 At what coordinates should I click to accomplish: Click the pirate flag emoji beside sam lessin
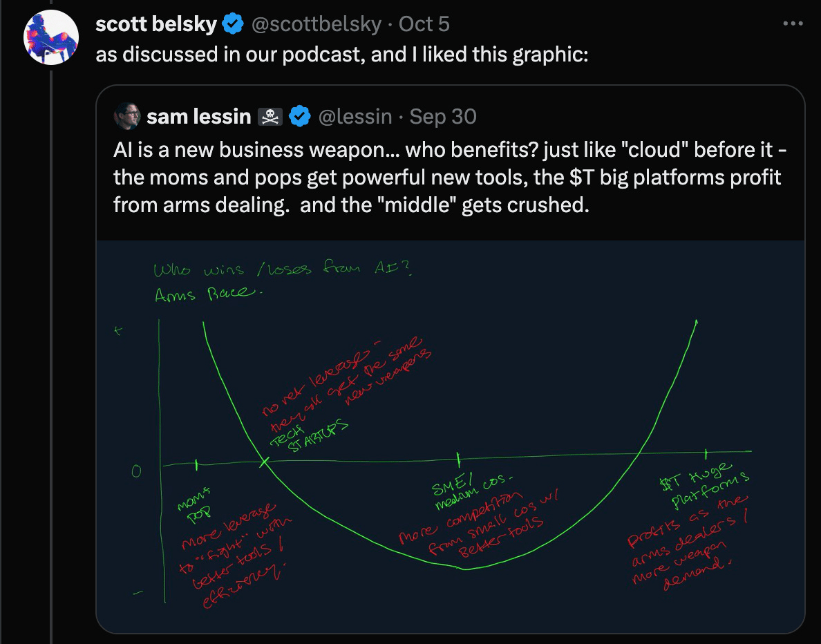coord(270,117)
